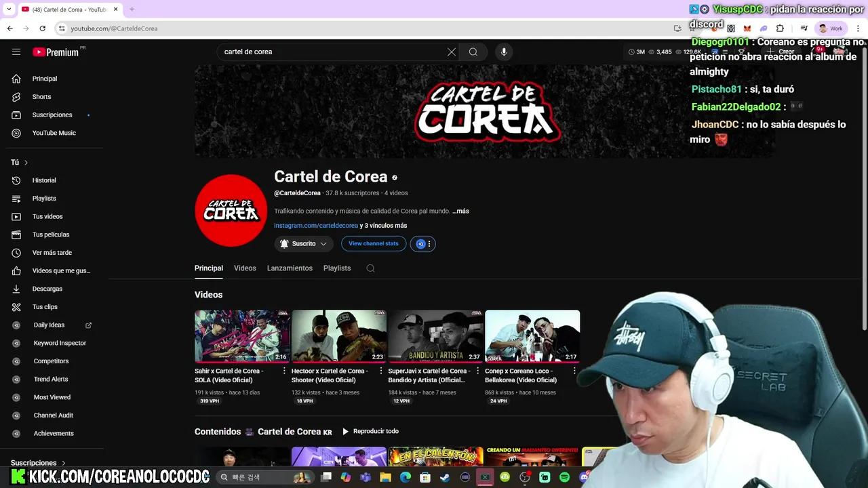
Task: Open the YouTube hamburger guide menu
Action: (x=16, y=52)
